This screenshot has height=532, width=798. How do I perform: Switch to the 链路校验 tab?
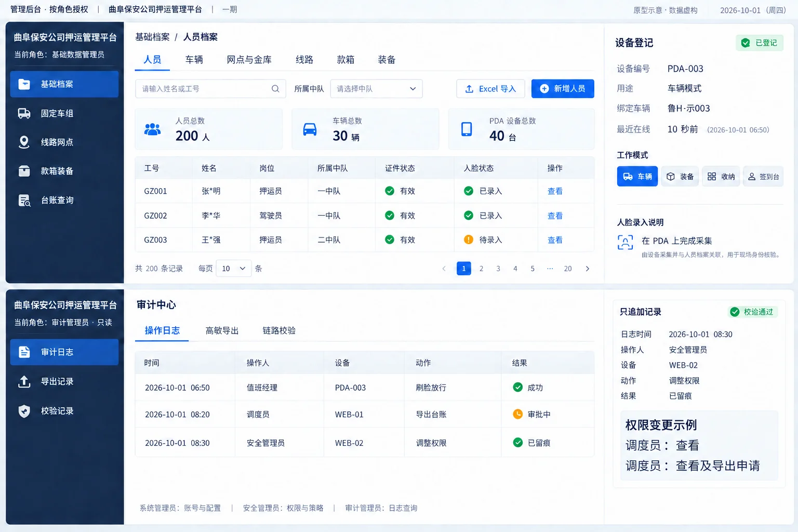tap(280, 331)
